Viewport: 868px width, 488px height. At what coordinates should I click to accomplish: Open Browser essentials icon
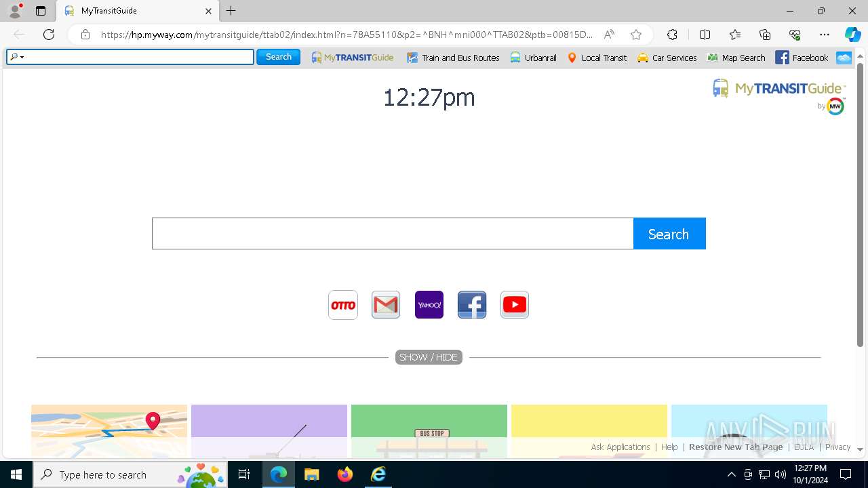point(795,35)
